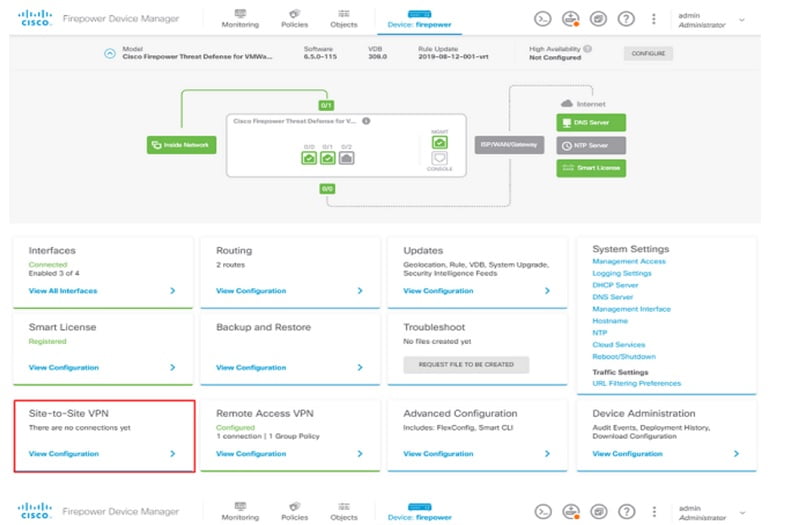Click the chevron on the Routing card
800x525 pixels.
click(x=360, y=290)
